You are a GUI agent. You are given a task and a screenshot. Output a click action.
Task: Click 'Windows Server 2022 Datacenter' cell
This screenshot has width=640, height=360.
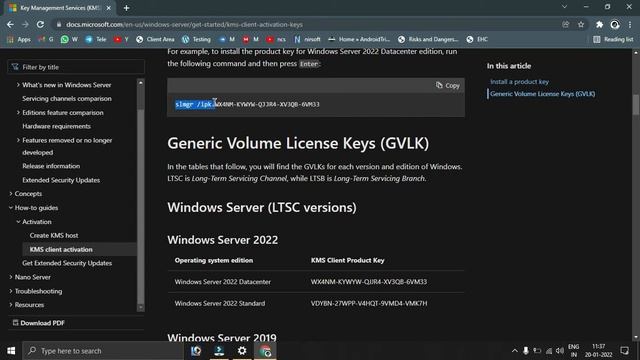pos(222,282)
